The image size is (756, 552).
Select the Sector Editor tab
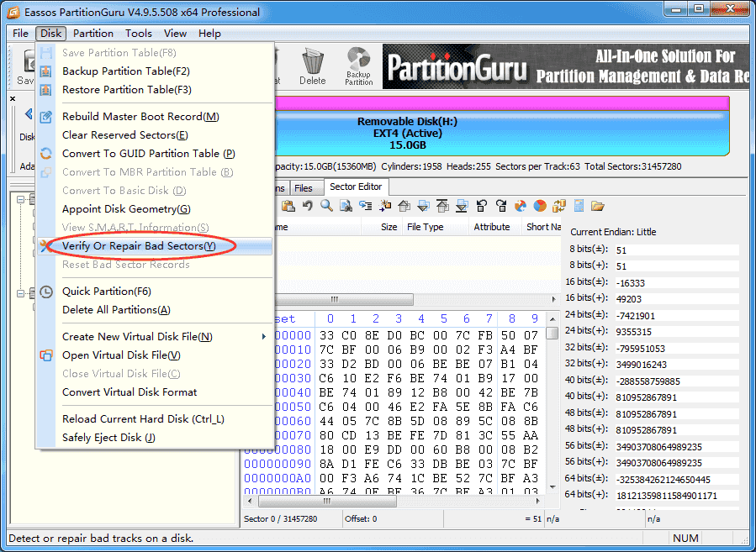click(x=356, y=187)
